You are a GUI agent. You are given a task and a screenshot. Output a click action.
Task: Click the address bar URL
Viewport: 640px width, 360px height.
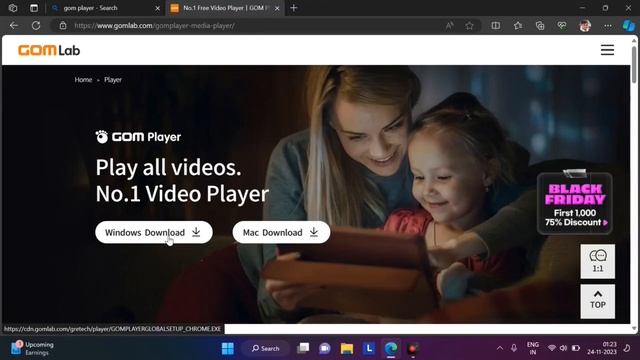click(x=154, y=26)
